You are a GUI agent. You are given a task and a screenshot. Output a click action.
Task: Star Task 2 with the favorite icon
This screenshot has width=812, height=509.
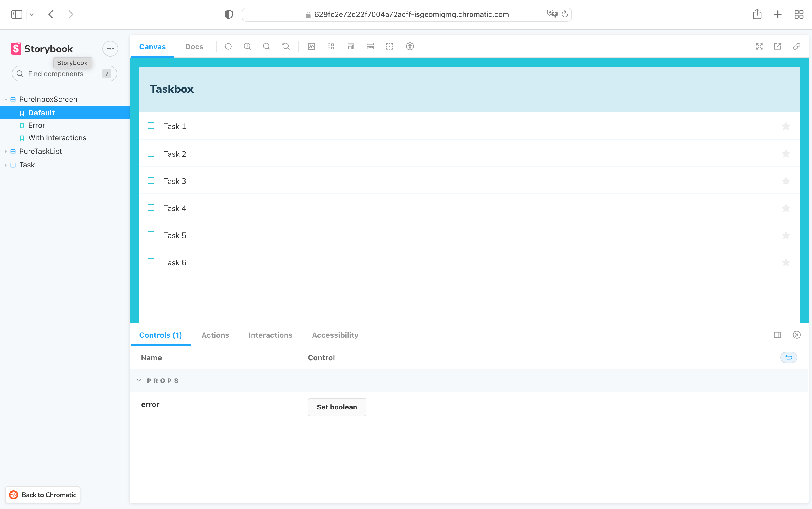[786, 153]
